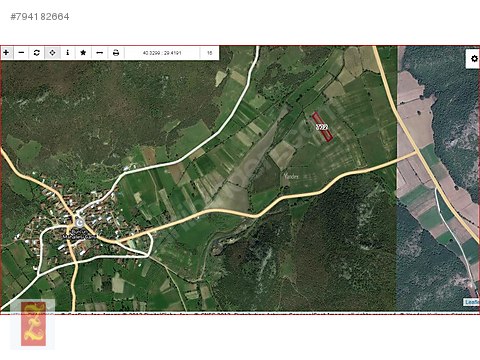Click the brown field next to parcel
This screenshot has height=360, width=480.
pyautogui.click(x=282, y=154)
